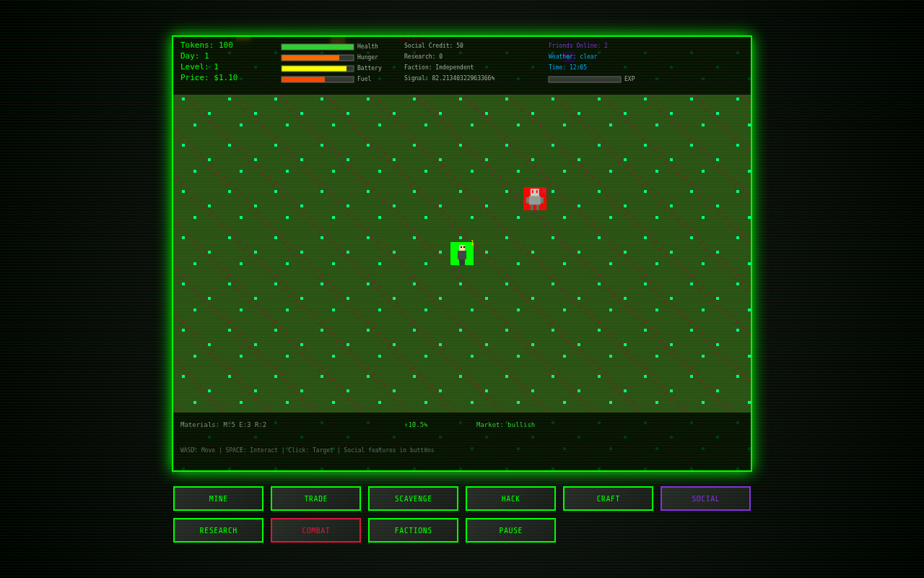Viewport: 924px width, 578px height.
Task: Click the Fuel level bar
Action: (318, 79)
